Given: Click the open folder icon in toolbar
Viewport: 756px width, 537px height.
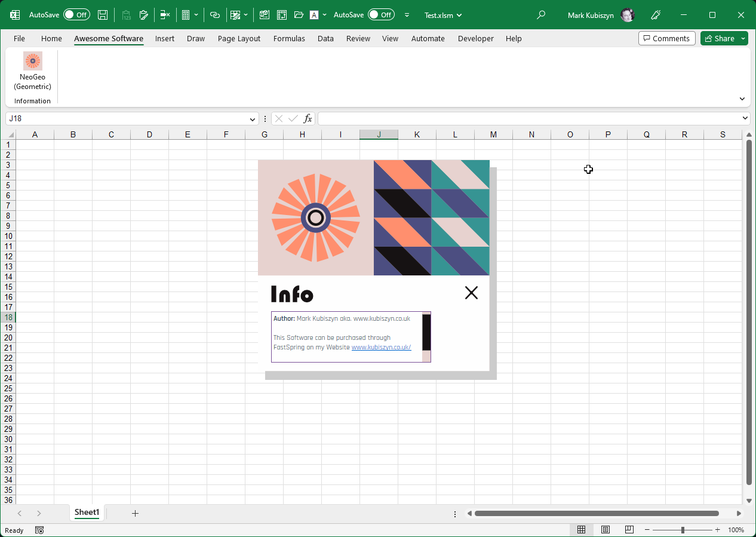Looking at the screenshot, I should 299,15.
